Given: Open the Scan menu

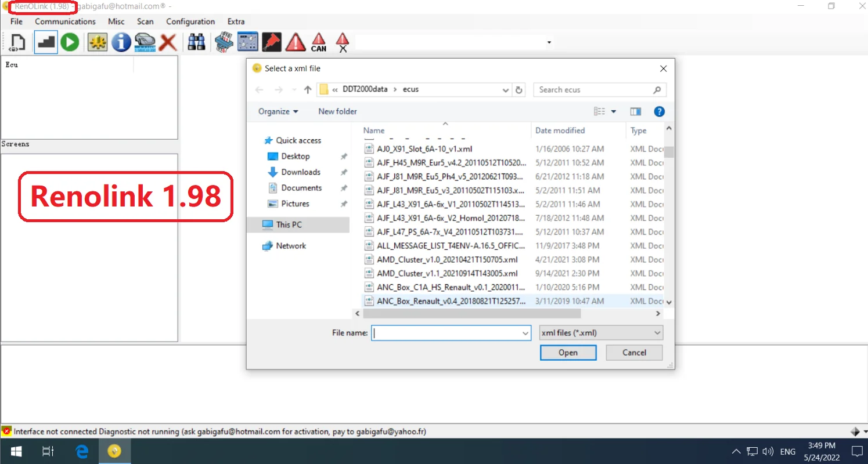Looking at the screenshot, I should pos(145,21).
